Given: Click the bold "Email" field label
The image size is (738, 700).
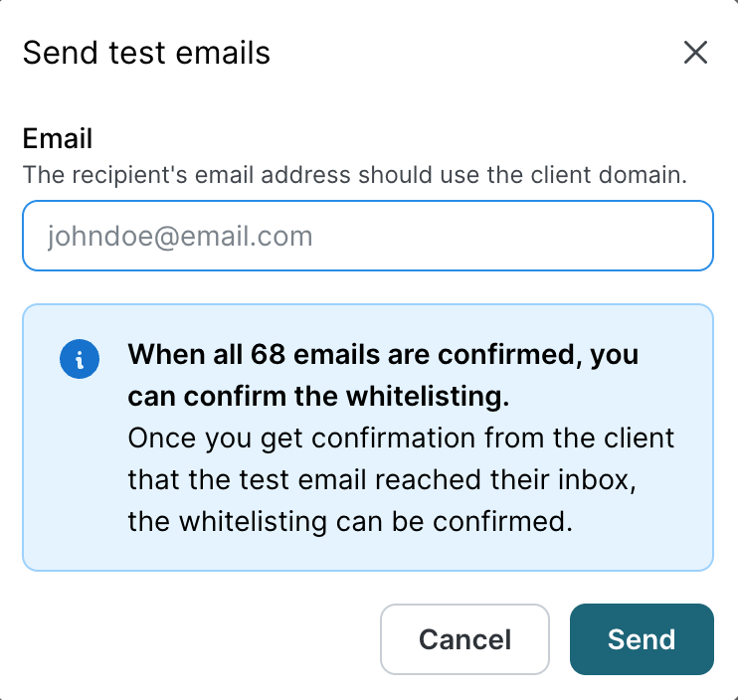Looking at the screenshot, I should click(58, 137).
